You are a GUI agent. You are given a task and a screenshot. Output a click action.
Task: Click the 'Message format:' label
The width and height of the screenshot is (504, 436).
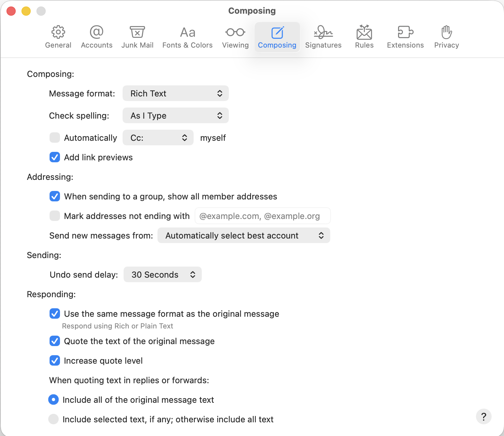coord(82,94)
